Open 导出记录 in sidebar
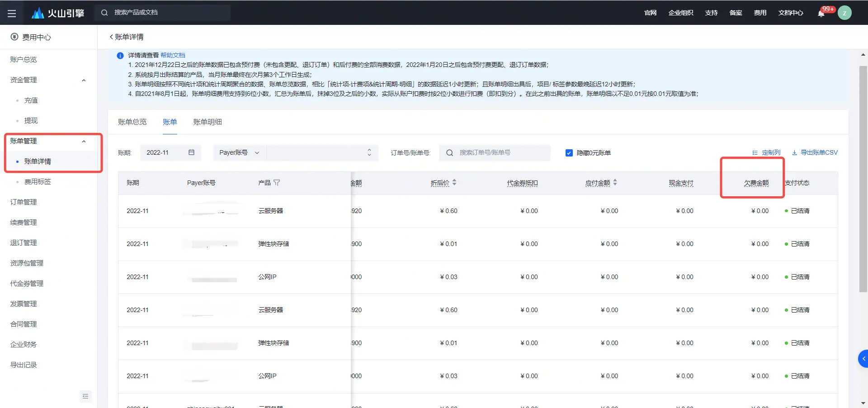The width and height of the screenshot is (868, 408). click(x=24, y=365)
